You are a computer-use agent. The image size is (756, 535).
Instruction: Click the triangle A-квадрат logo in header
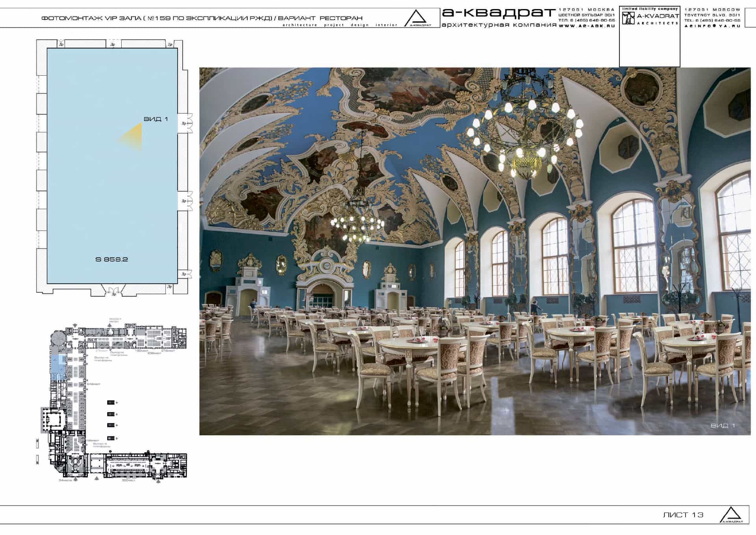point(418,18)
